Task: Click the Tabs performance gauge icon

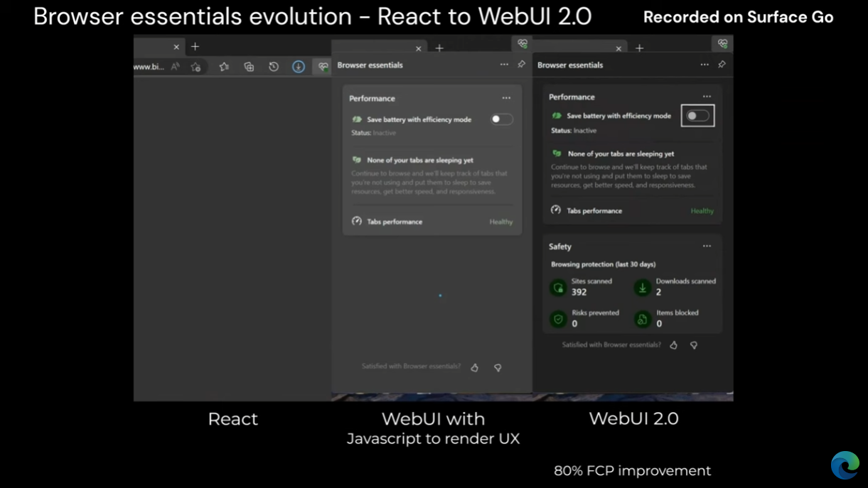Action: [554, 210]
